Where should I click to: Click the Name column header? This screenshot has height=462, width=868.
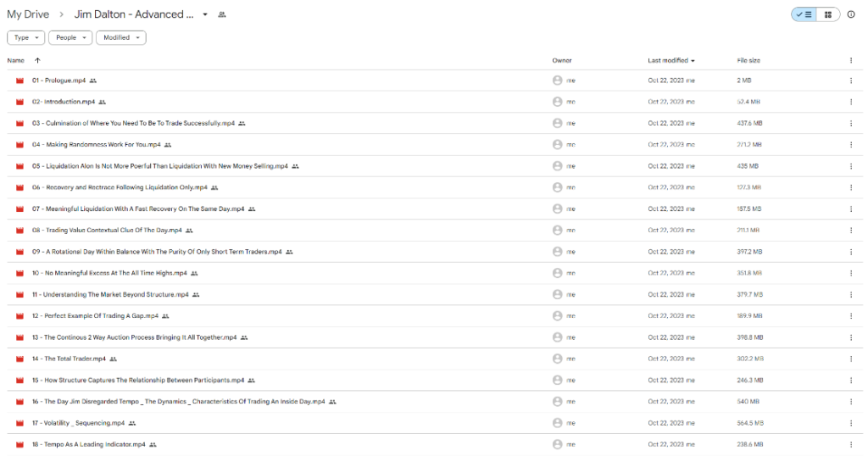(x=16, y=61)
